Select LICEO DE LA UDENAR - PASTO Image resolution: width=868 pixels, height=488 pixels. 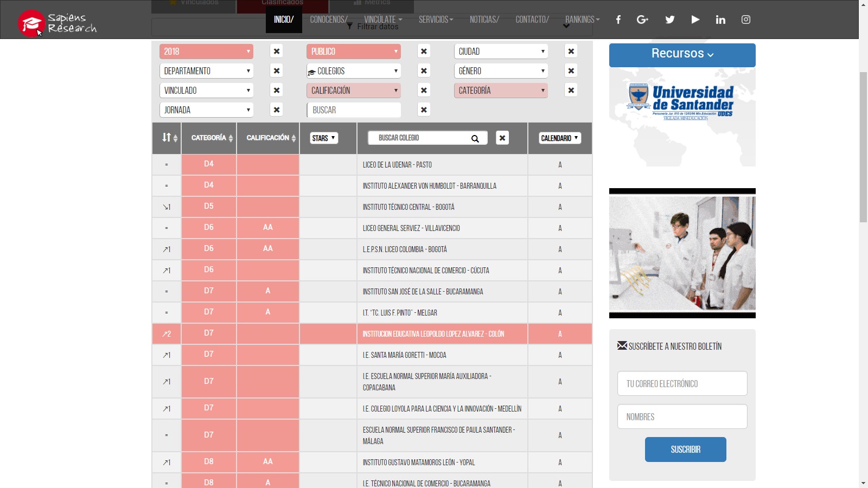pos(397,165)
